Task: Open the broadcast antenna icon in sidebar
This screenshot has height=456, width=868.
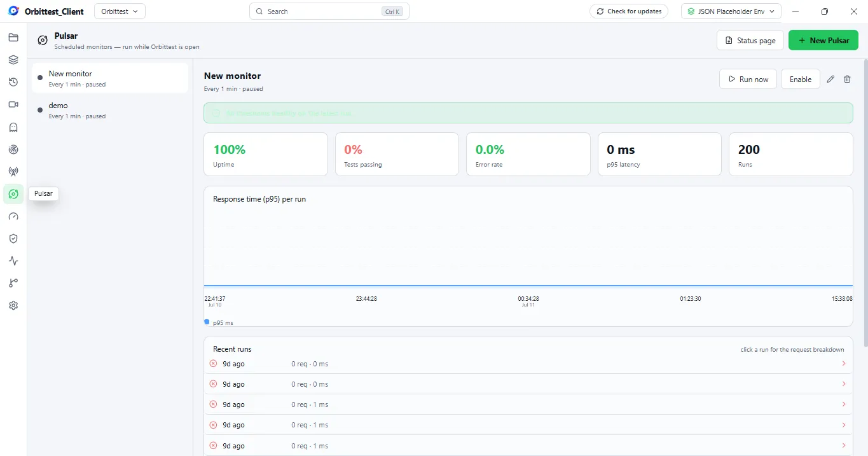Action: (x=13, y=172)
